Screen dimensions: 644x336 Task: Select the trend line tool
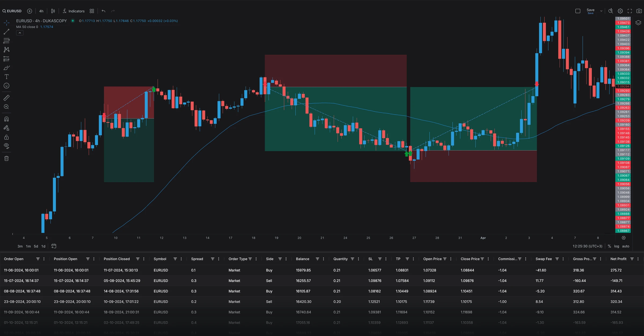click(x=6, y=32)
